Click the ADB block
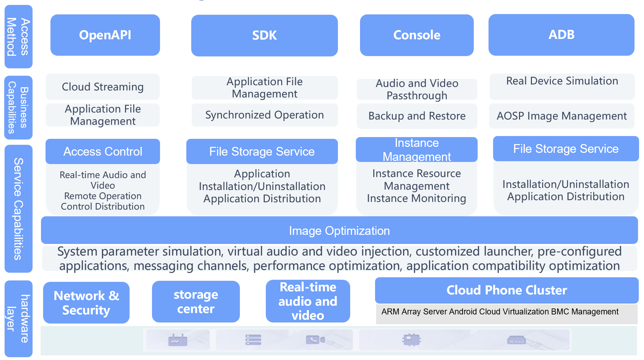Viewport: 644px width, 360px height. tap(561, 35)
